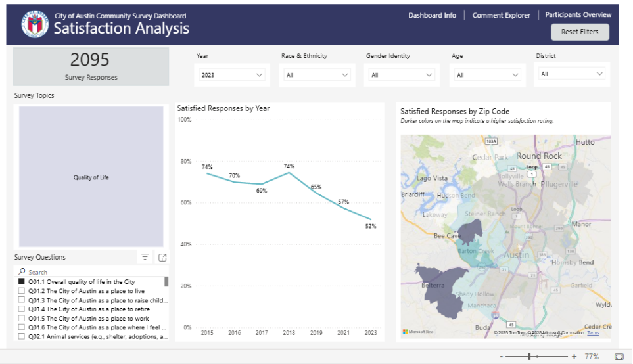Open the map Terms link

[593, 333]
